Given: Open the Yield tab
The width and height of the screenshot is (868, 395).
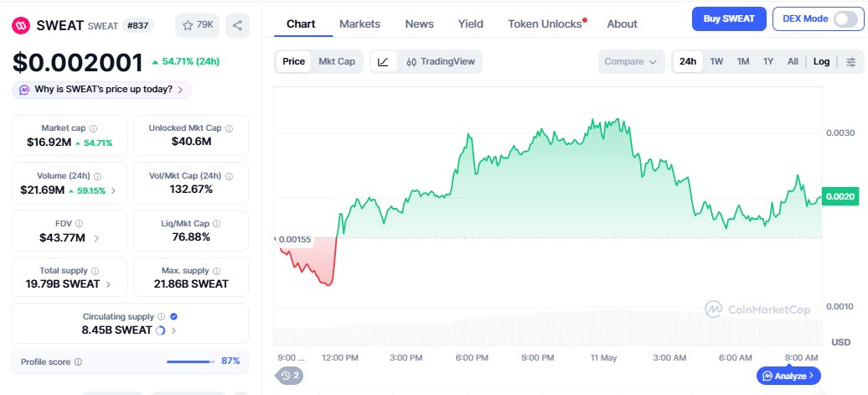Looking at the screenshot, I should coord(471,23).
